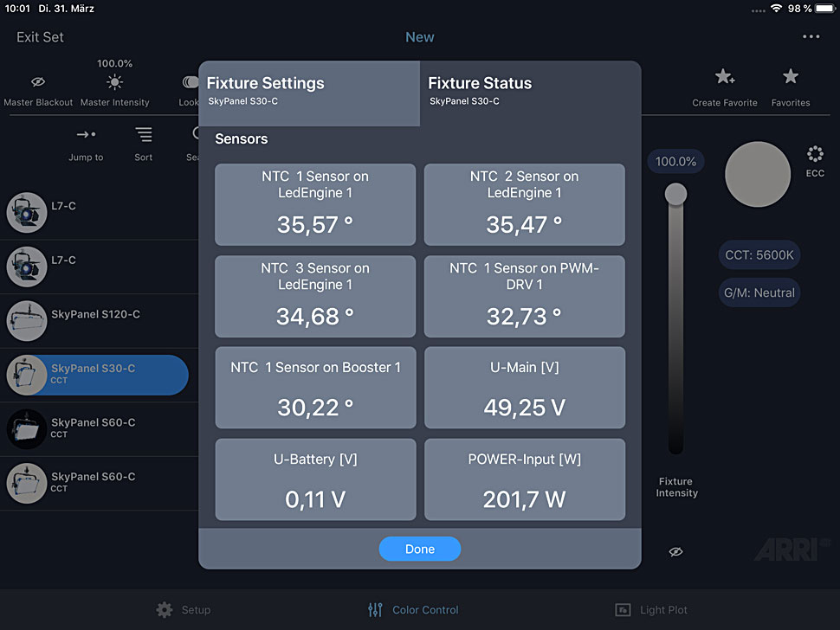Image resolution: width=840 pixels, height=630 pixels.
Task: Tap the U-Battery [V] sensor card
Action: click(x=315, y=479)
